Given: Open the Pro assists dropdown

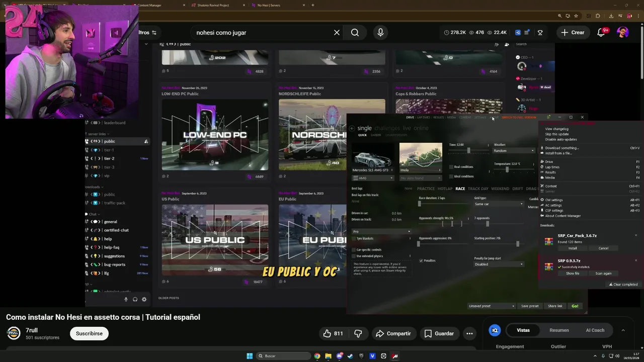Looking at the screenshot, I should [x=381, y=231].
